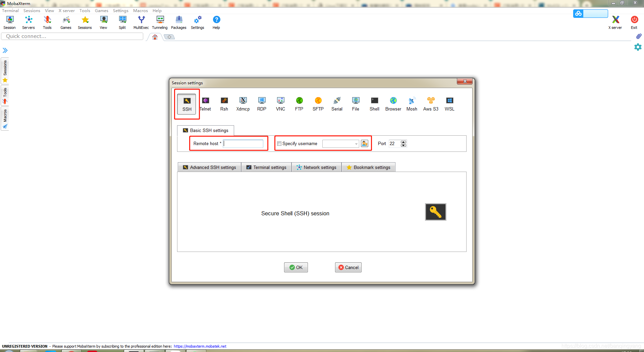
Task: Click the Quick connect field
Action: (72, 36)
